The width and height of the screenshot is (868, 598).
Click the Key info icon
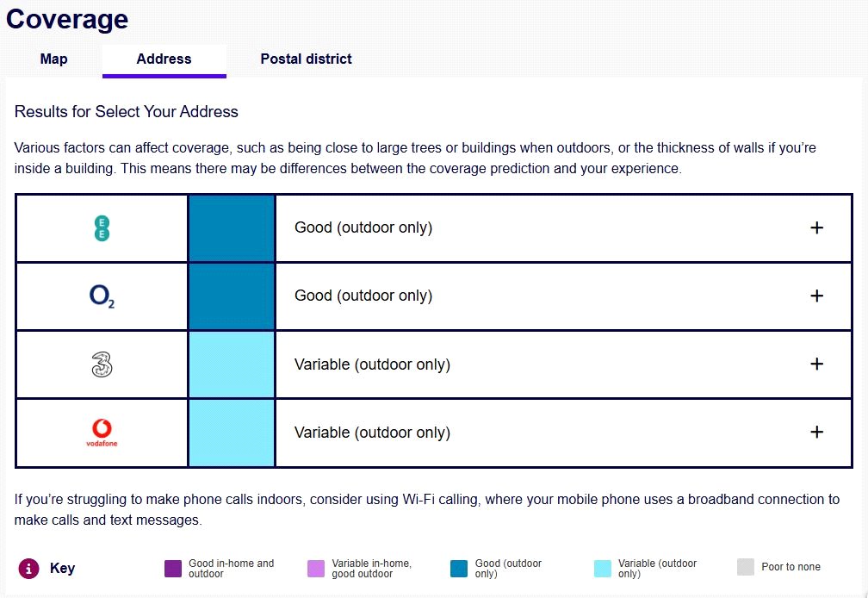coord(29,568)
